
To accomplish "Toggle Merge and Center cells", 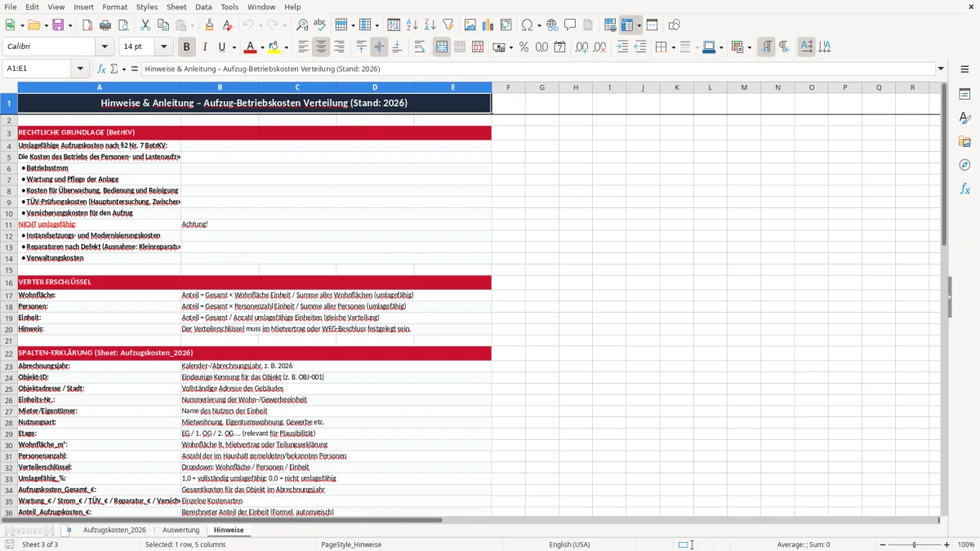I will point(442,47).
